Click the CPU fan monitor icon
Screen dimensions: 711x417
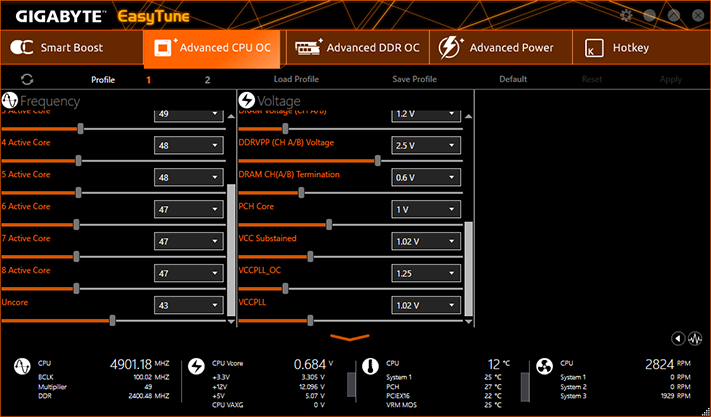(544, 366)
